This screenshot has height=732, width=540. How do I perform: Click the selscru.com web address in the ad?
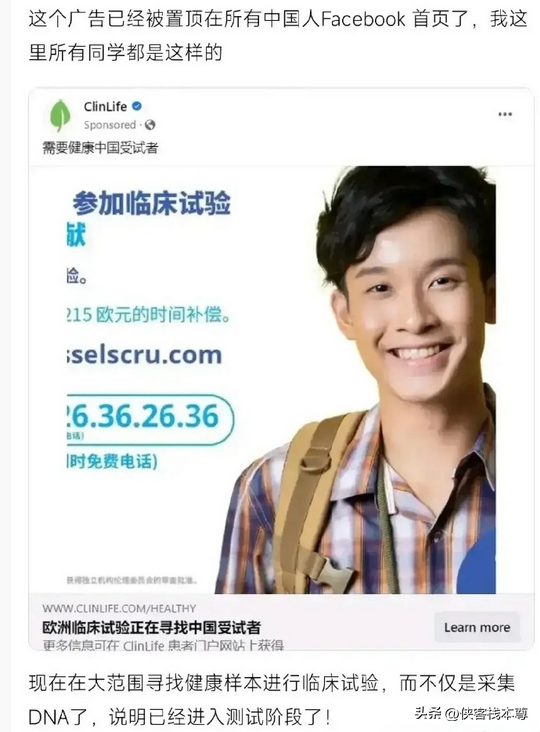[x=144, y=355]
